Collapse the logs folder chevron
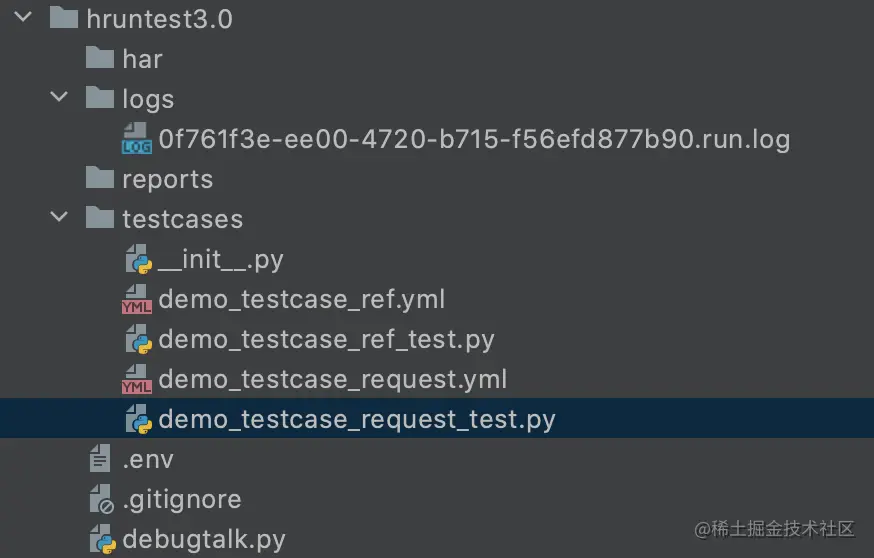 tap(59, 97)
